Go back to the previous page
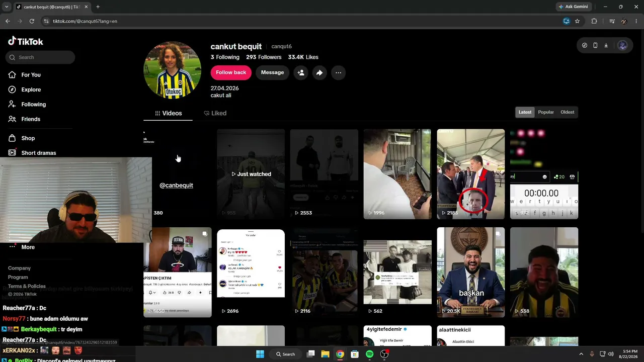Screen dimensions: 644x362 (x=8, y=21)
